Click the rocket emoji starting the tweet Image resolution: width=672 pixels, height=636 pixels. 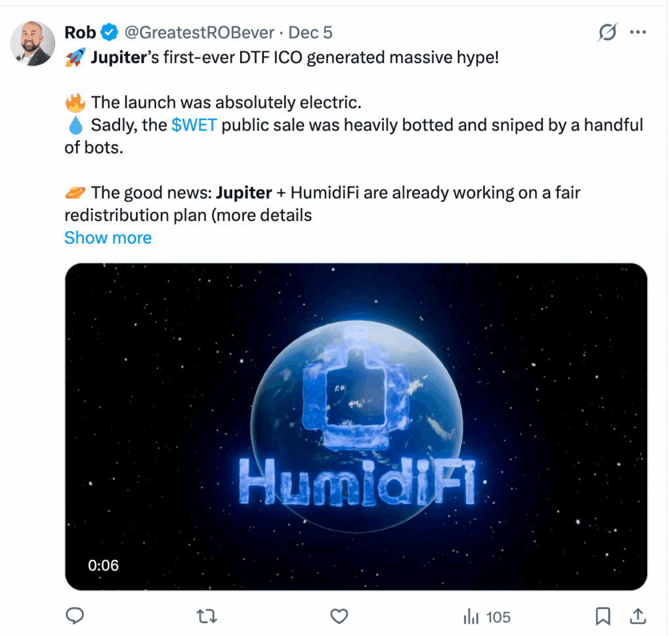[x=74, y=58]
